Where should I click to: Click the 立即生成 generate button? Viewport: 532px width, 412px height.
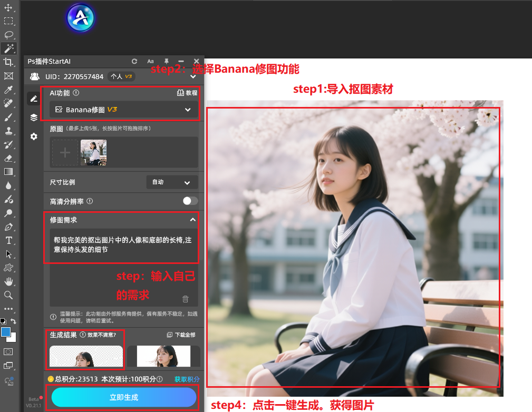[124, 398]
